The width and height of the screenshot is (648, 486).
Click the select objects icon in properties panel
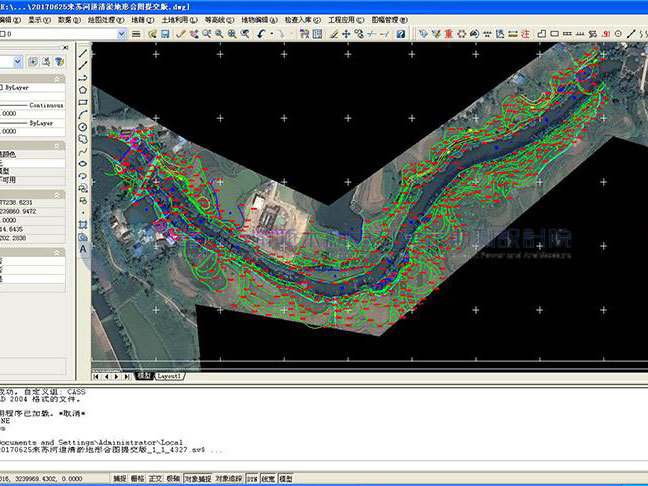pyautogui.click(x=46, y=62)
